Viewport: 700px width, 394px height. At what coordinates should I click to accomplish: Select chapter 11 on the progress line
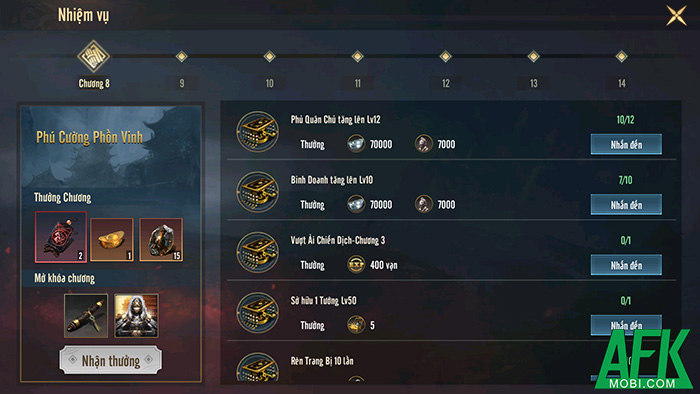pyautogui.click(x=357, y=56)
